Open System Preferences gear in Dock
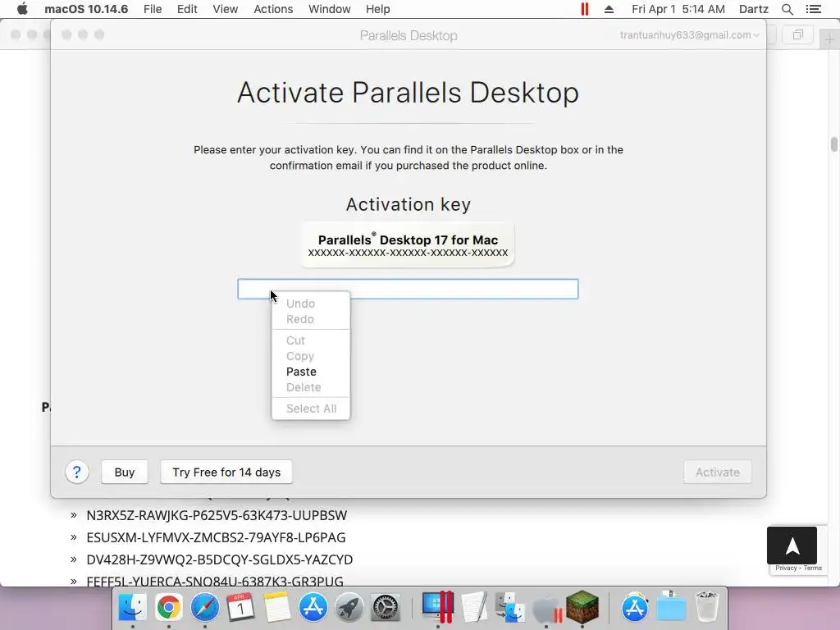 click(x=386, y=607)
